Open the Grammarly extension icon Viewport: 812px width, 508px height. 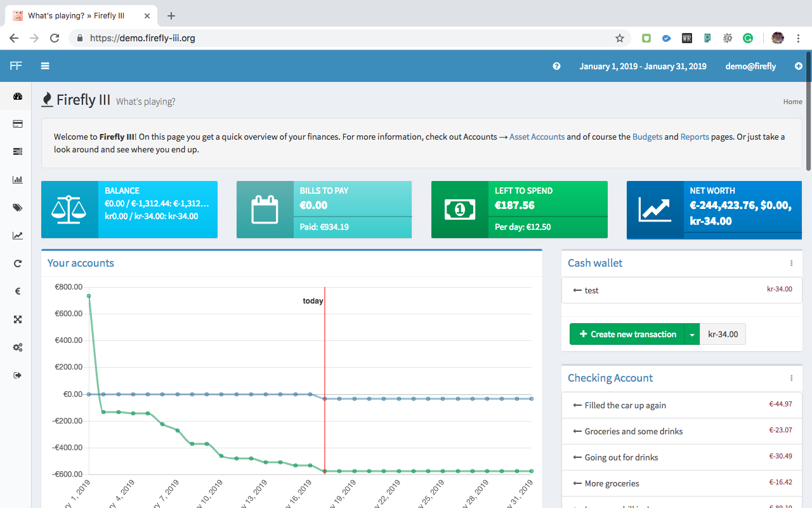[748, 38]
